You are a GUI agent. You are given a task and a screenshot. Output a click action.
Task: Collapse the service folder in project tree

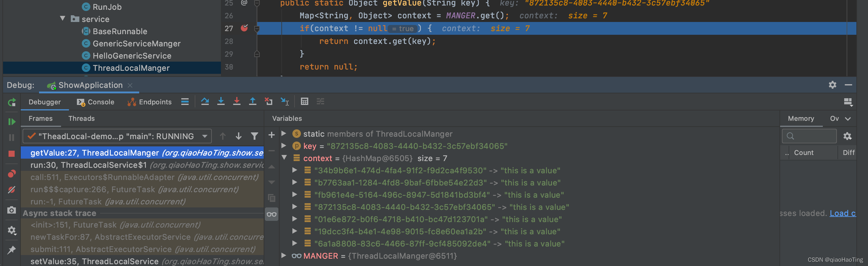click(x=63, y=18)
